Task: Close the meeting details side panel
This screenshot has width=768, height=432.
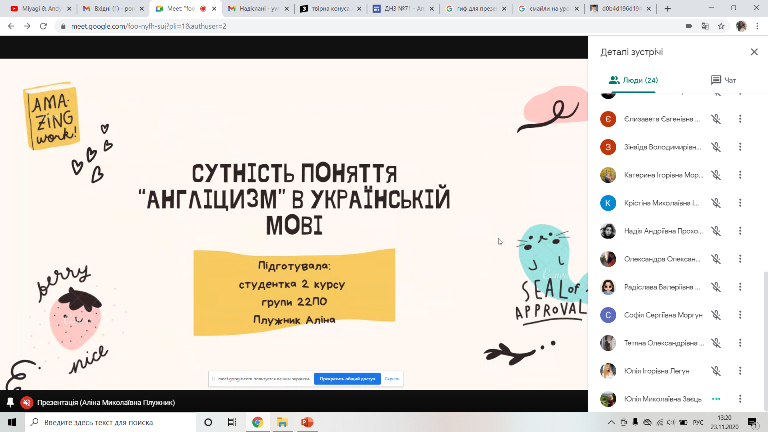Action: (754, 51)
